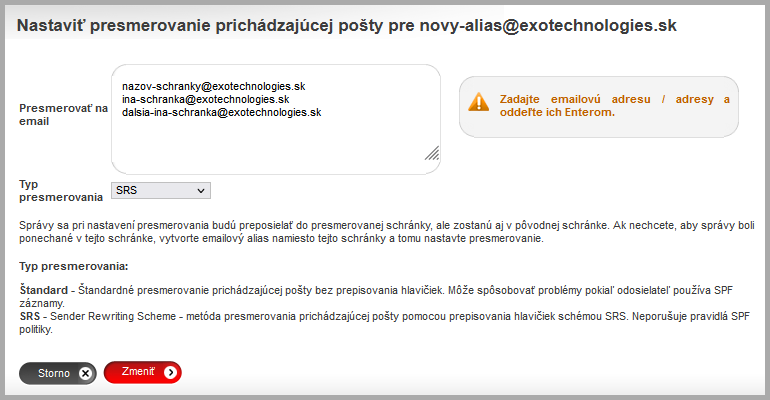Viewport: 770px width, 400px height.
Task: Click the hint 'Zadajte emailovú adresu' text
Action: pos(614,106)
